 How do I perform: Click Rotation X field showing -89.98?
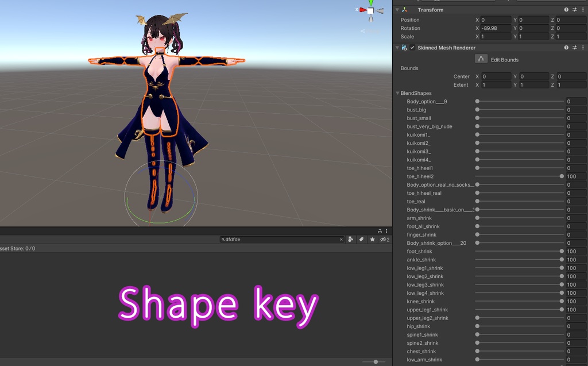496,28
